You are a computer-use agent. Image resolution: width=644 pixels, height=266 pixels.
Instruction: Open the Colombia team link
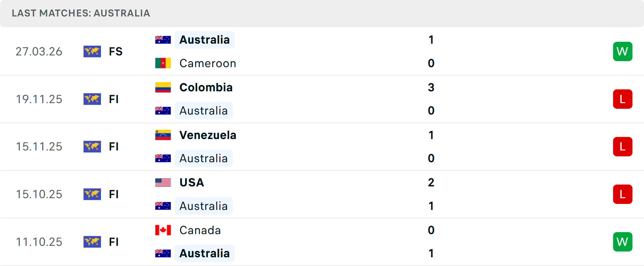point(206,87)
